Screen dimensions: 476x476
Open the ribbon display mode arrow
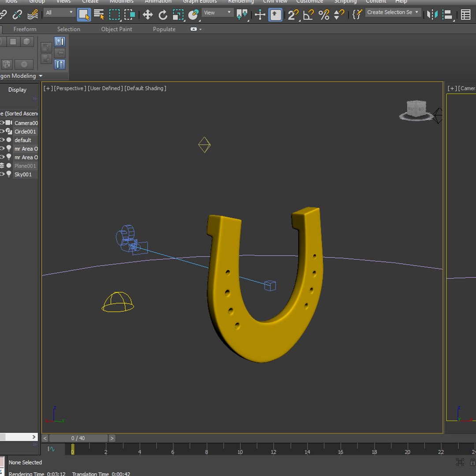pos(201,30)
